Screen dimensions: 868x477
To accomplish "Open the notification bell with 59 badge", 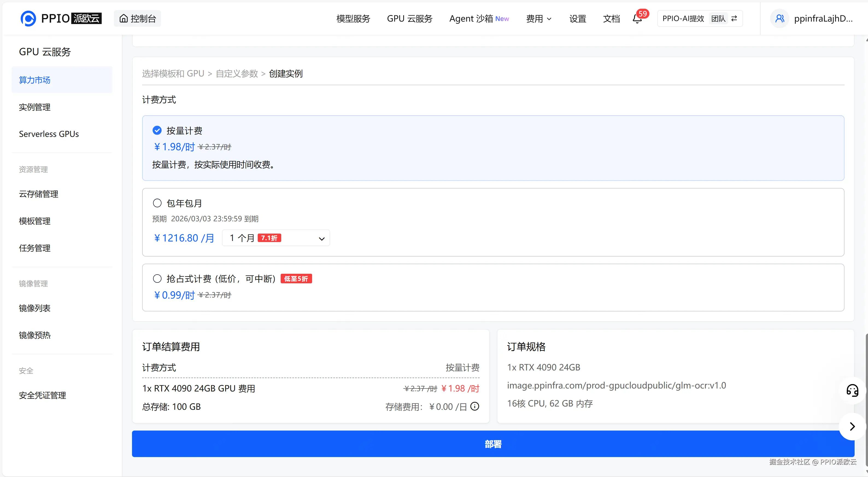I will point(637,19).
